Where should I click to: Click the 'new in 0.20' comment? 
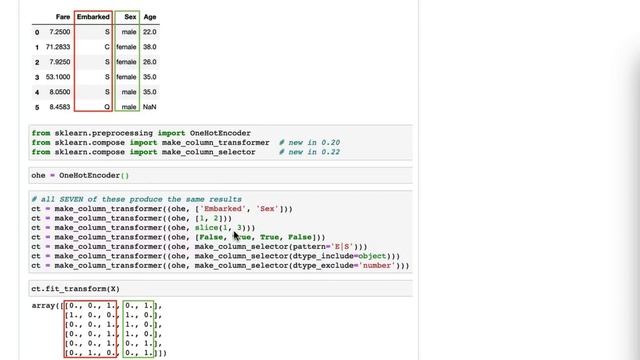tap(309, 142)
